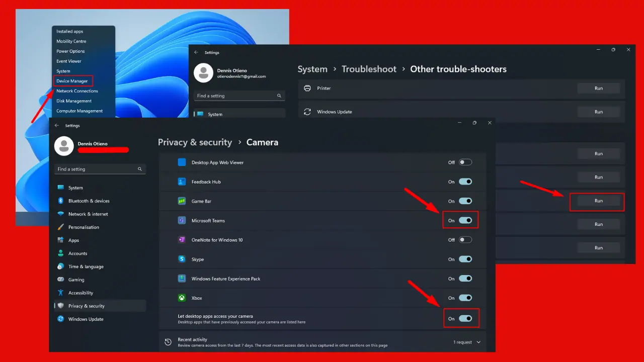This screenshot has height=362, width=644.
Task: Open Device Manager from the context menu
Action: coord(72,81)
